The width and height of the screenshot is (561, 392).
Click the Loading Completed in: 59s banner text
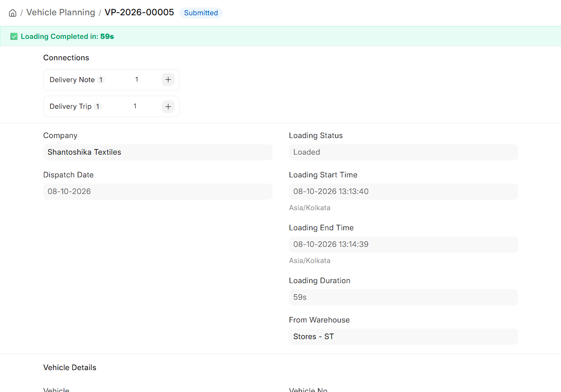click(x=67, y=37)
